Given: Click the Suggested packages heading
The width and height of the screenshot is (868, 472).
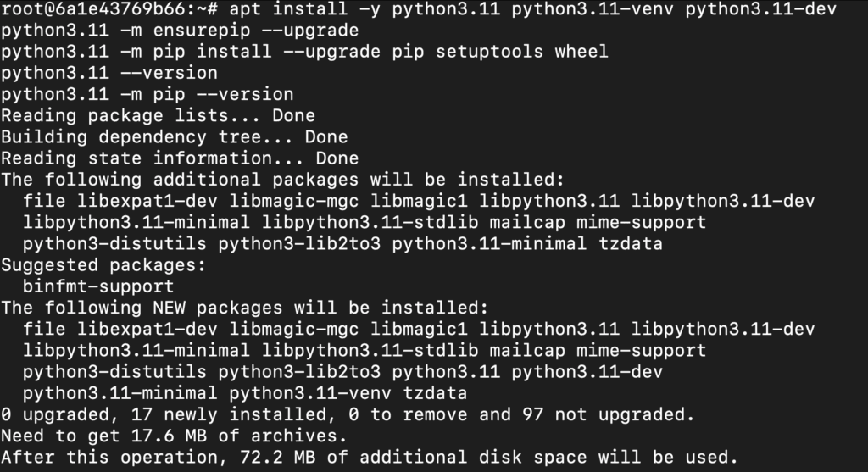Looking at the screenshot, I should coord(103,265).
